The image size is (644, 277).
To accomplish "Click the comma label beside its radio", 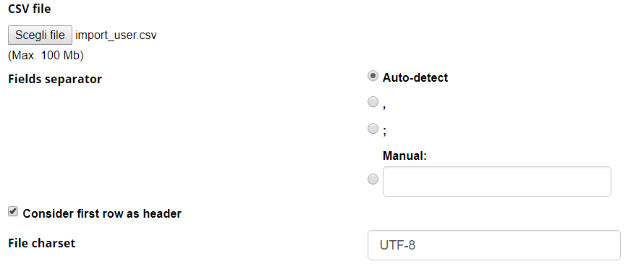I will (x=384, y=106).
